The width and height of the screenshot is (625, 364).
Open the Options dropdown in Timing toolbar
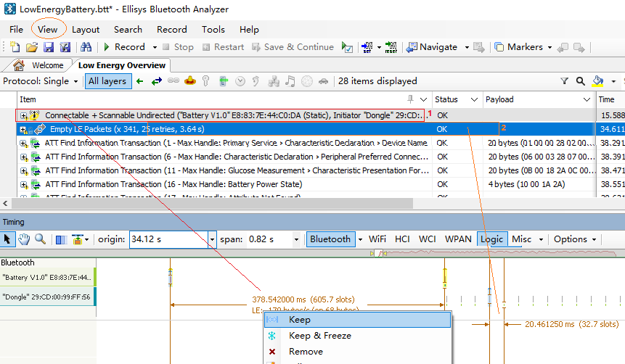tap(575, 239)
